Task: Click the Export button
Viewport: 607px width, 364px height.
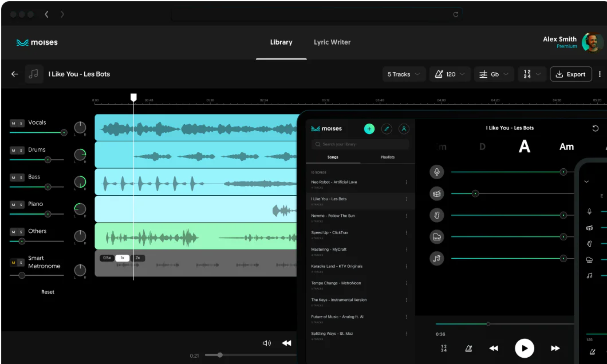Action: [571, 74]
